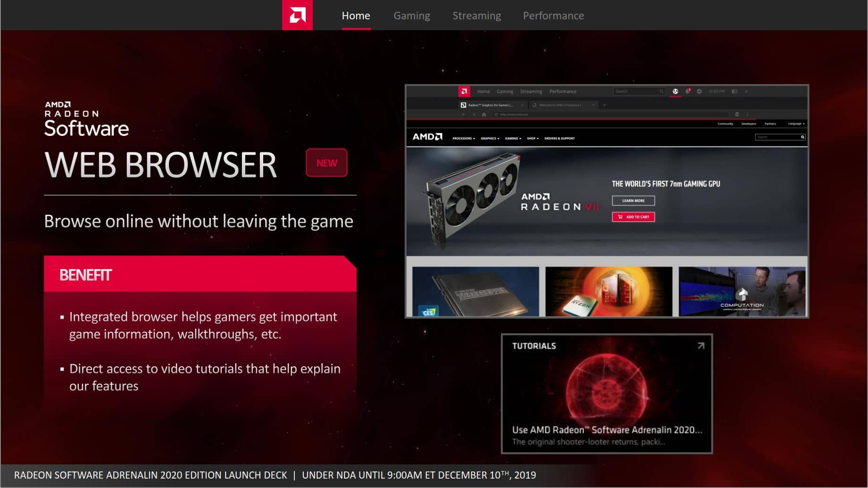Click Drivers & Support link
The width and height of the screenshot is (868, 488).
click(559, 139)
